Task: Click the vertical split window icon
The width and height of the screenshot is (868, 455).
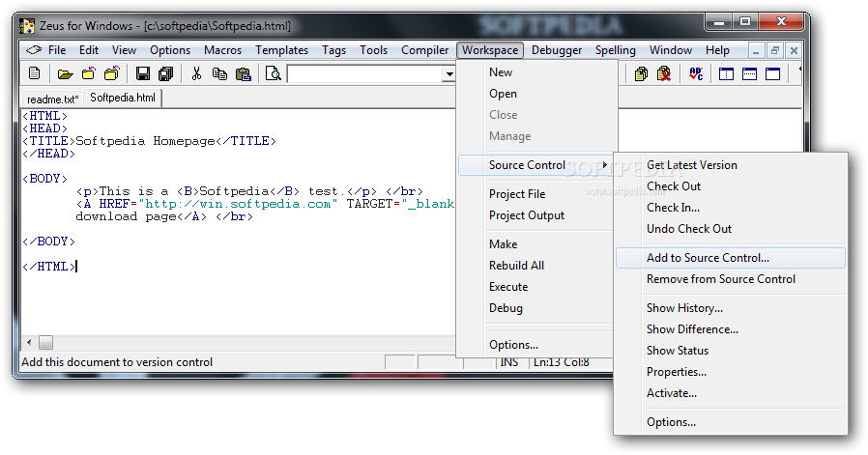Action: (726, 73)
